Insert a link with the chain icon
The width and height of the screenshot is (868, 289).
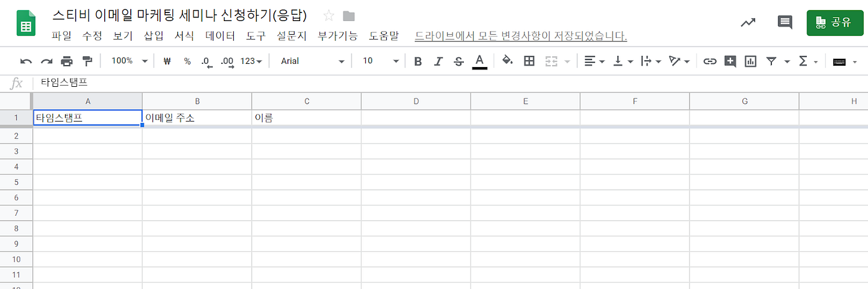tap(710, 61)
